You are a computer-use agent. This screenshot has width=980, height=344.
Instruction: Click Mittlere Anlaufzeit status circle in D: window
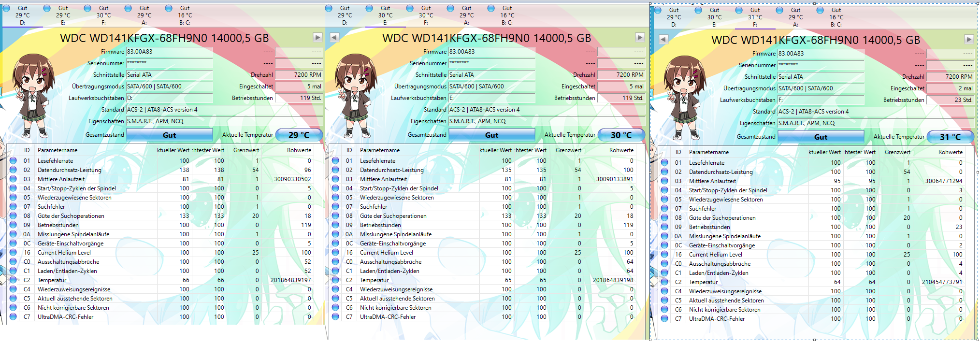point(13,179)
